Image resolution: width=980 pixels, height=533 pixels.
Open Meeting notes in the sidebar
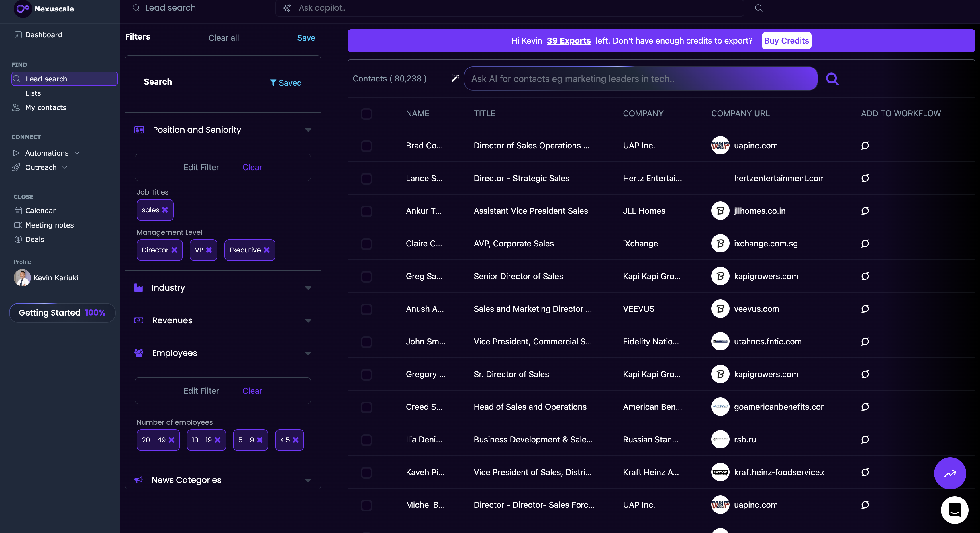[44, 225]
